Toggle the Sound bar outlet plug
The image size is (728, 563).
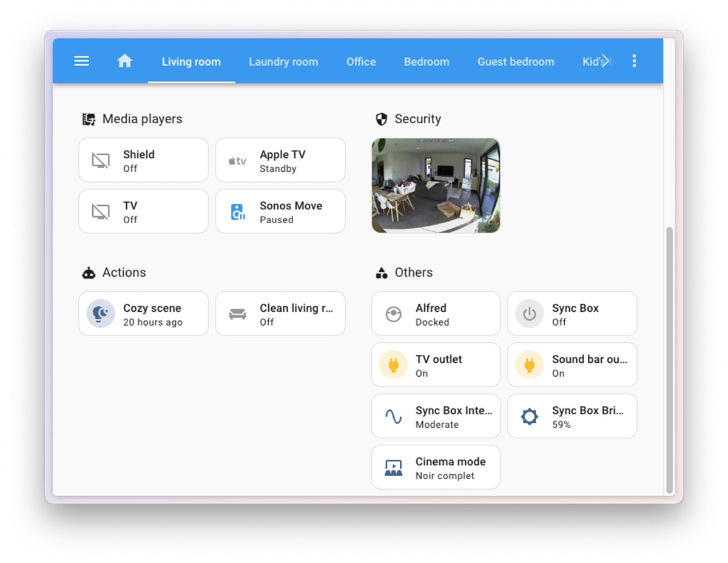[x=530, y=365]
